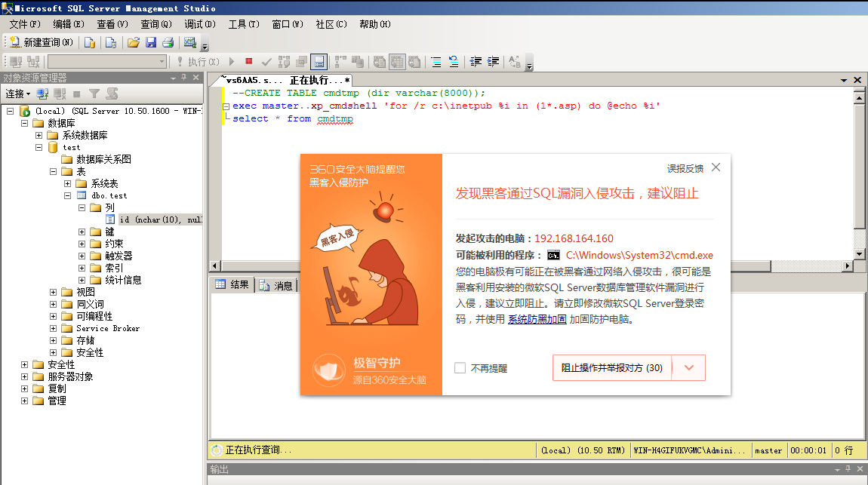Collapse the test database node
Screen dimensions: 868x485
point(38,148)
